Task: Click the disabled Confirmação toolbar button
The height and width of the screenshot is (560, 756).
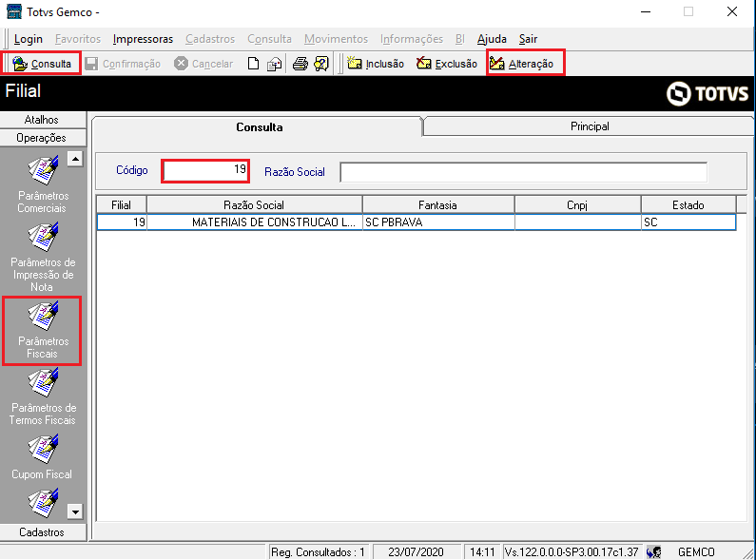Action: coord(123,64)
